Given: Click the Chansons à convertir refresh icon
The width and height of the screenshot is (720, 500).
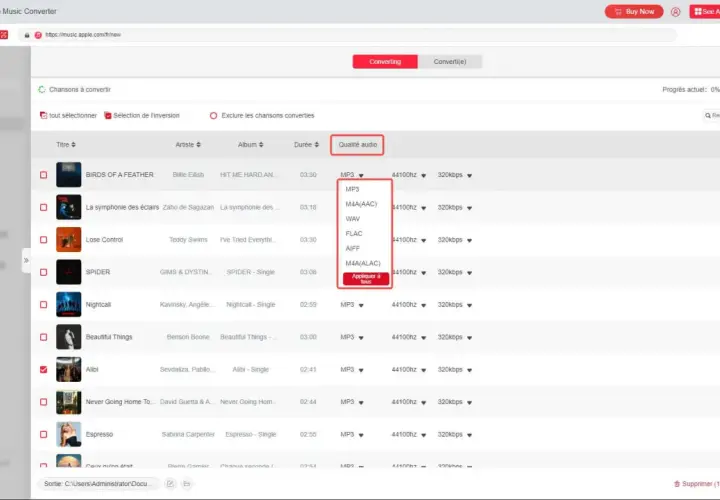Looking at the screenshot, I should click(42, 90).
